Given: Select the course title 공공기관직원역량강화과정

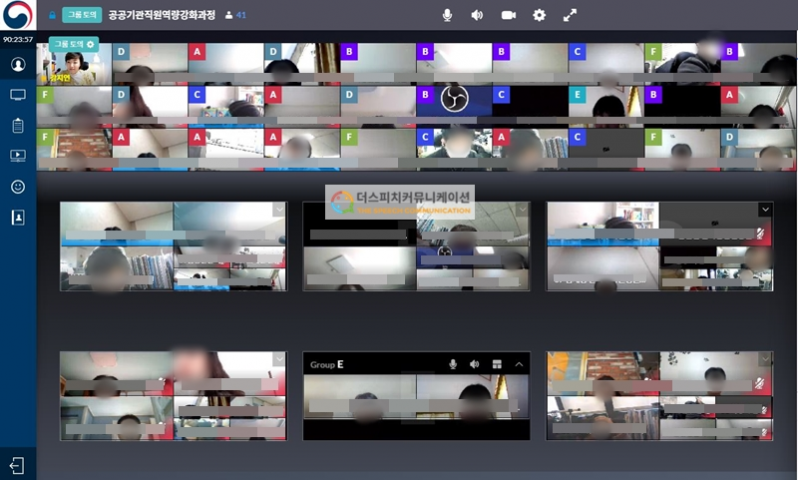Looking at the screenshot, I should coord(162,15).
